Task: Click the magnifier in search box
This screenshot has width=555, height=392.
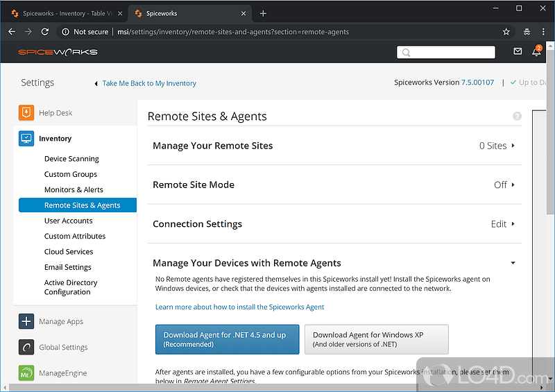Action: [406, 53]
